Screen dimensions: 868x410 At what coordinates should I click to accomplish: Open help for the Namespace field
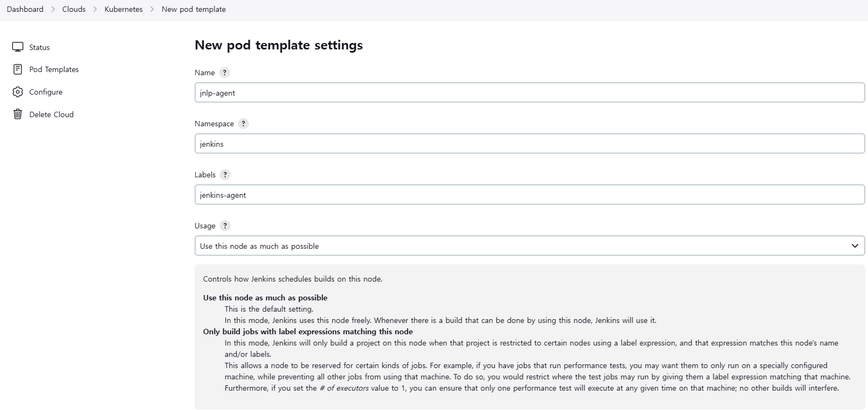pos(243,124)
